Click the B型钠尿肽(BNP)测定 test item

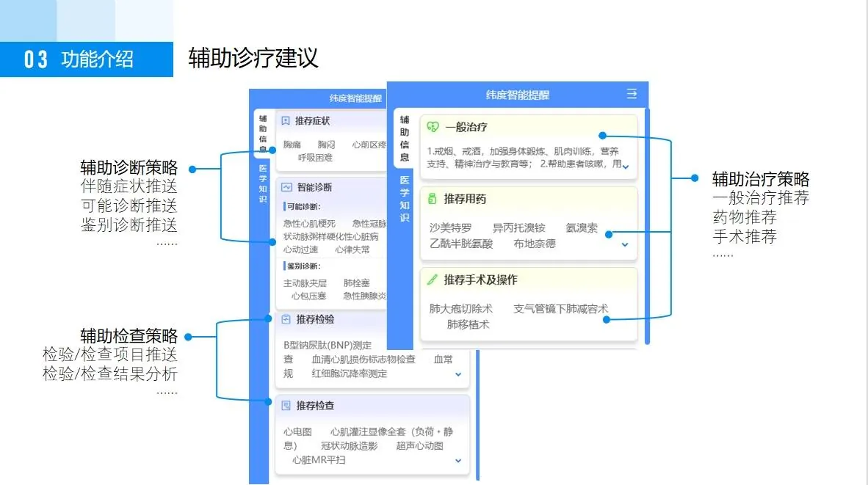point(328,345)
